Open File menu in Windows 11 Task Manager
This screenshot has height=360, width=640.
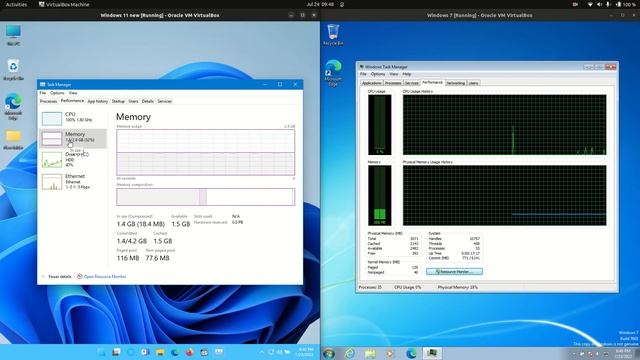coord(43,93)
